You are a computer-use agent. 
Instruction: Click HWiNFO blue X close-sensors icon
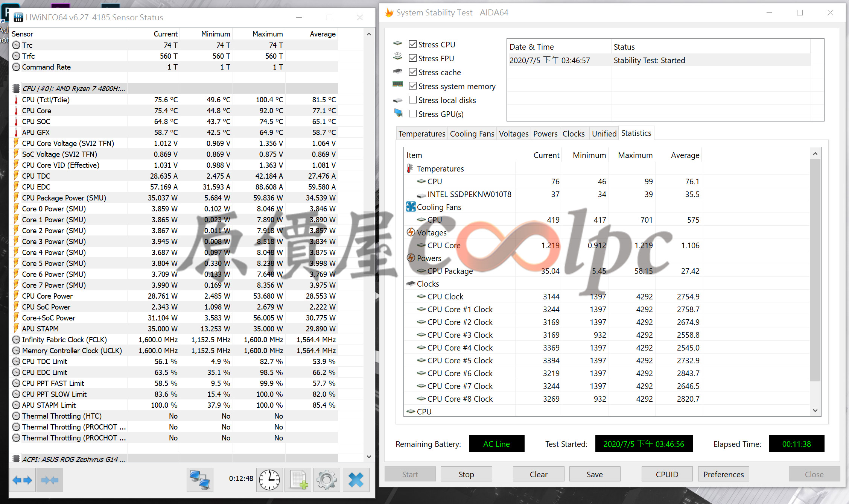(x=356, y=480)
